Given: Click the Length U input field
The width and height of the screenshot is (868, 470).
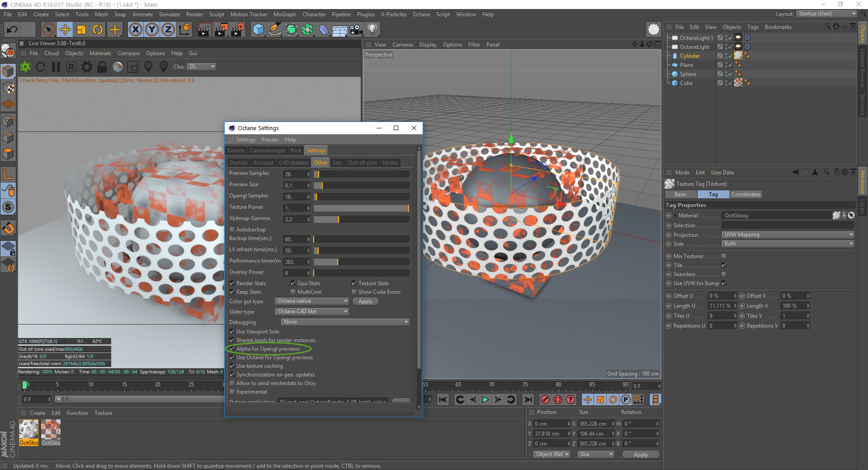Looking at the screenshot, I should [721, 306].
